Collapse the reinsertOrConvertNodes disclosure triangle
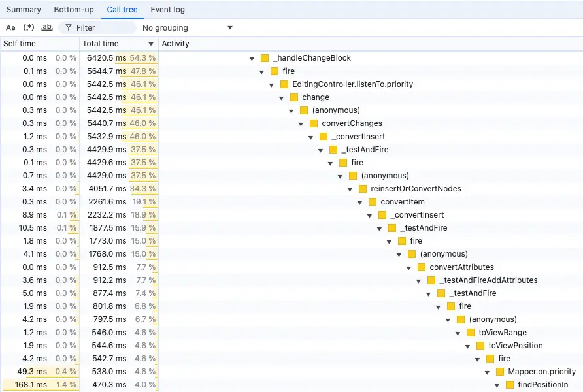This screenshot has height=392, width=583. (350, 189)
